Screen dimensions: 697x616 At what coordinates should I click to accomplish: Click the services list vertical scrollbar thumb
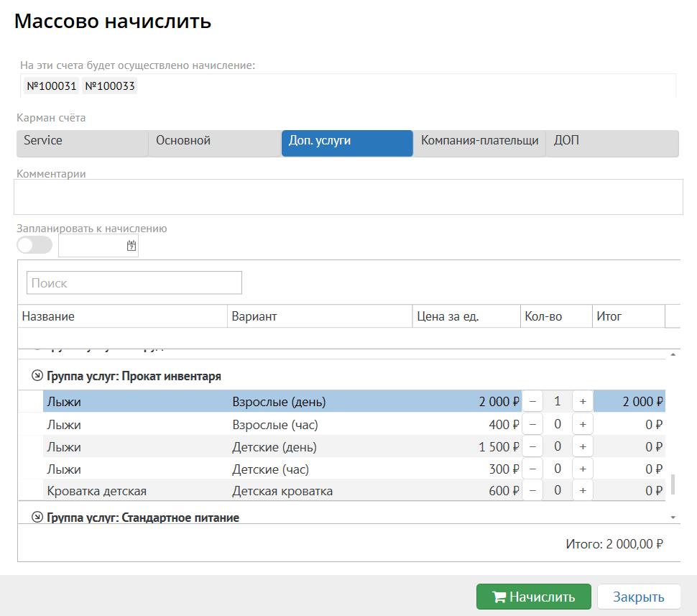pos(673,484)
